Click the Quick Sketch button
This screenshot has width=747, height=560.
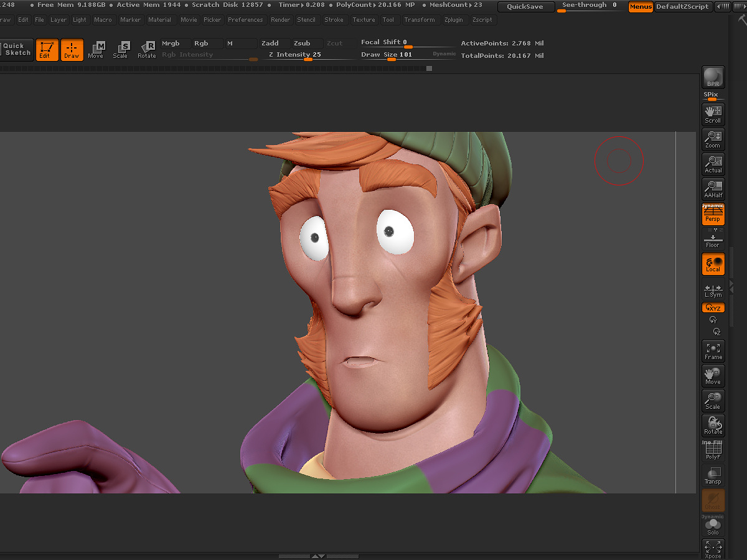(16, 49)
